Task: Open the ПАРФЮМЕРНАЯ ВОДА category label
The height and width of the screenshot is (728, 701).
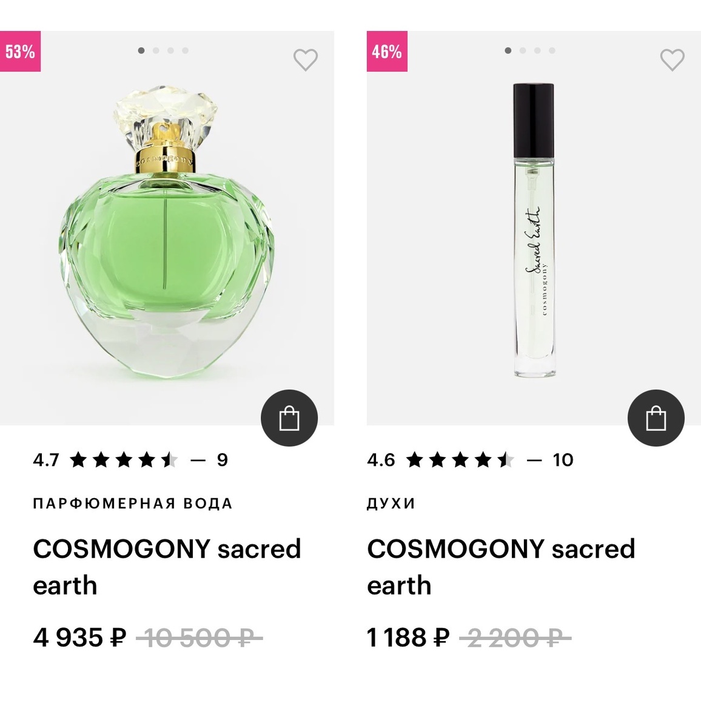Action: [x=133, y=504]
